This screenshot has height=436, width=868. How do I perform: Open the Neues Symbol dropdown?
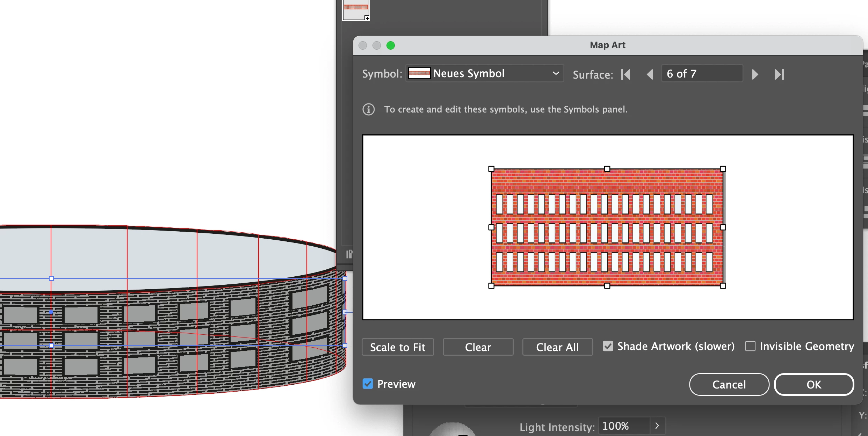485,74
